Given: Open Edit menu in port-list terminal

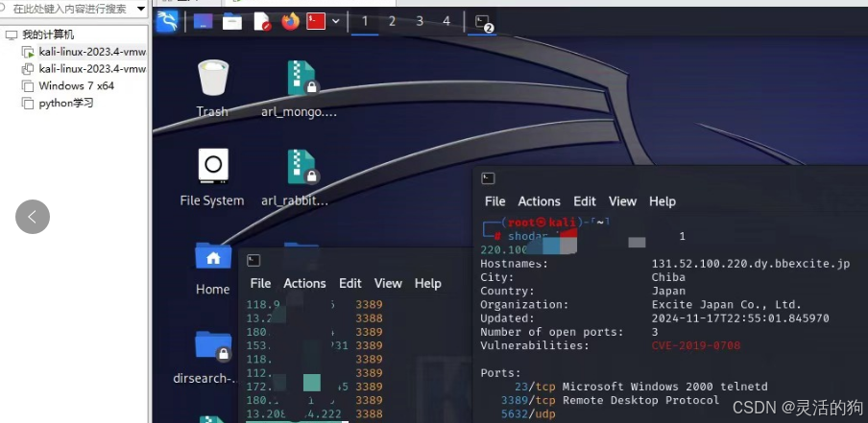Looking at the screenshot, I should 350,283.
